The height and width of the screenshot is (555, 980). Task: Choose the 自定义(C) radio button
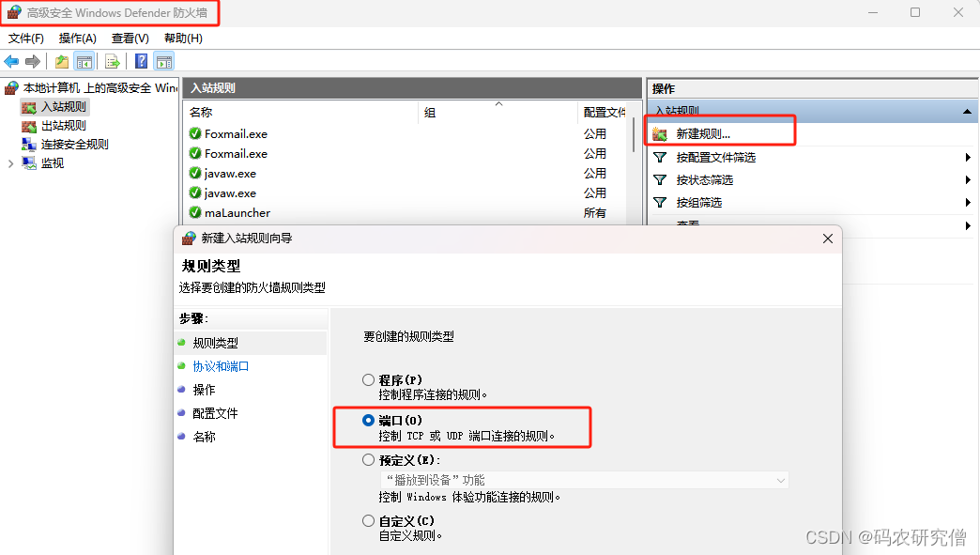(369, 521)
